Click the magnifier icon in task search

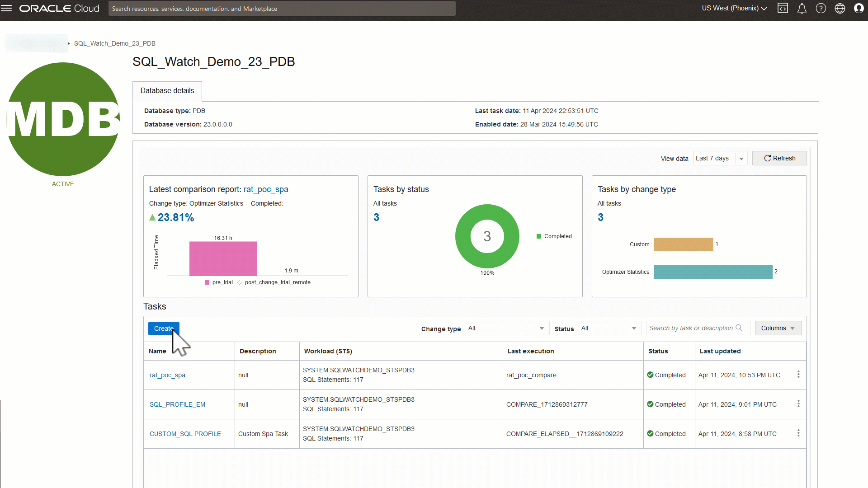[740, 328]
